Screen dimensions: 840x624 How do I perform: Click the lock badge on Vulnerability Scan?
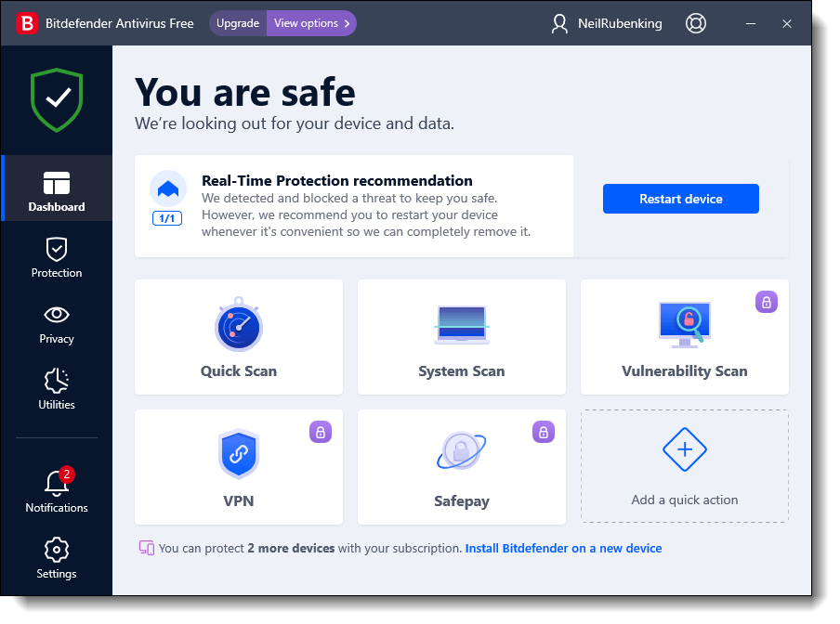point(766,302)
